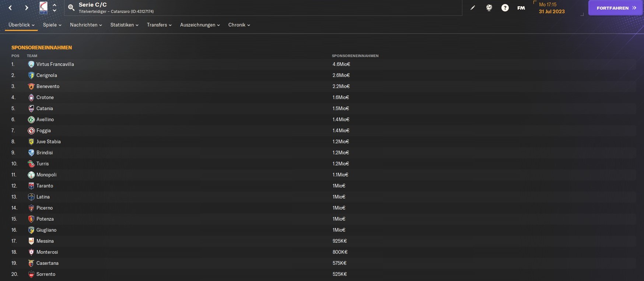
Task: Select the 800K€ sponsorship value
Action: pyautogui.click(x=340, y=252)
